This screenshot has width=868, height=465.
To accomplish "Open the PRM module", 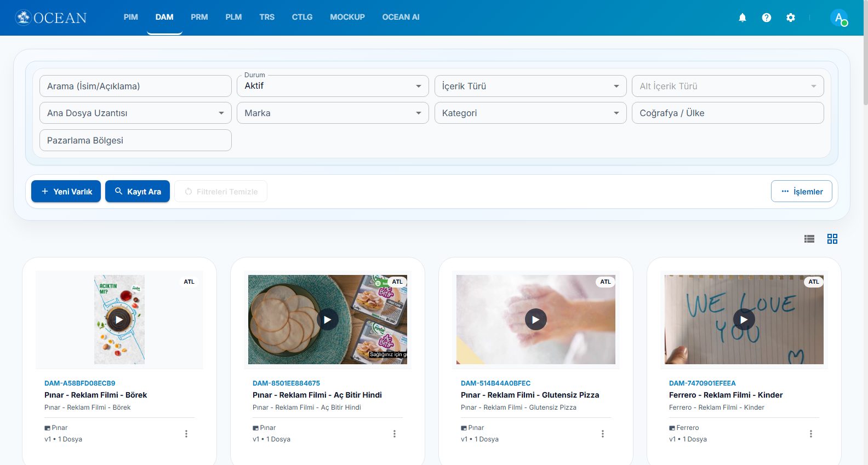I will [199, 17].
